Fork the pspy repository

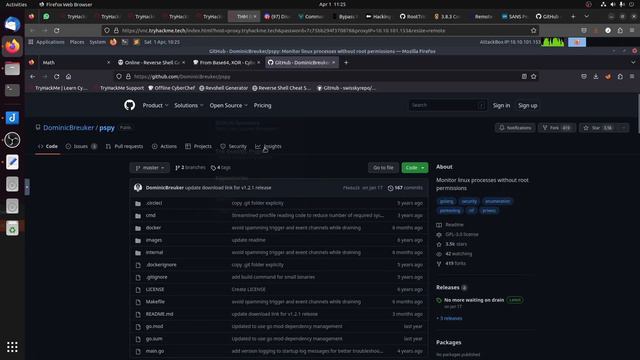tap(557, 128)
